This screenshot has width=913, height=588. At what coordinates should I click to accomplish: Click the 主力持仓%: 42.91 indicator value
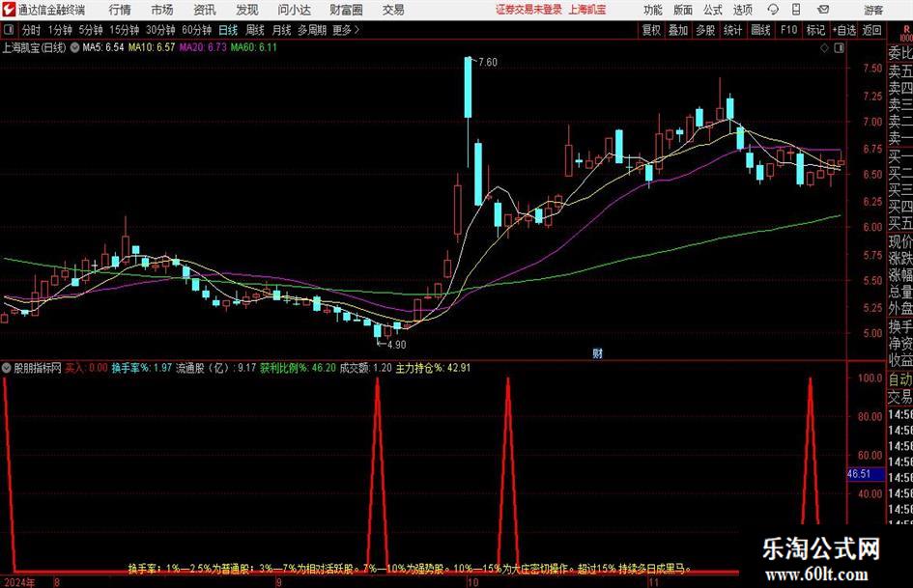pos(433,368)
